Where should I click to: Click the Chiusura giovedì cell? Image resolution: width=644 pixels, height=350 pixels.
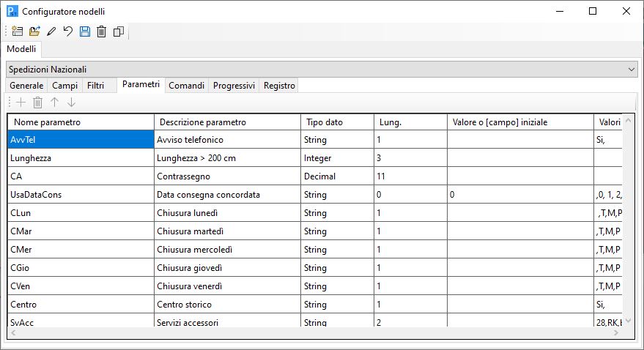tap(228, 267)
